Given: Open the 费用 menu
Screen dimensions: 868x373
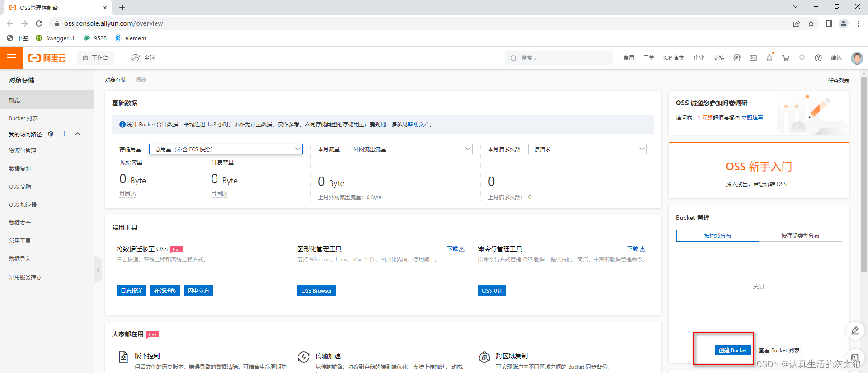Looking at the screenshot, I should tap(628, 58).
